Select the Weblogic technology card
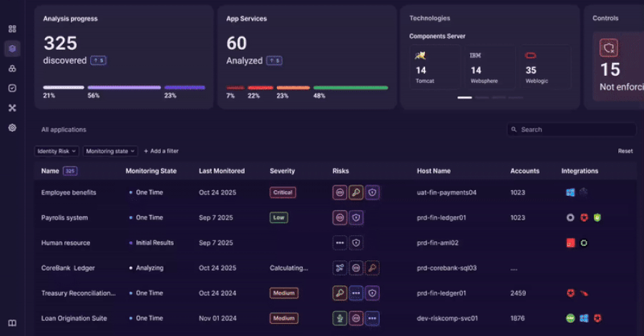The height and width of the screenshot is (336, 644). [545, 66]
